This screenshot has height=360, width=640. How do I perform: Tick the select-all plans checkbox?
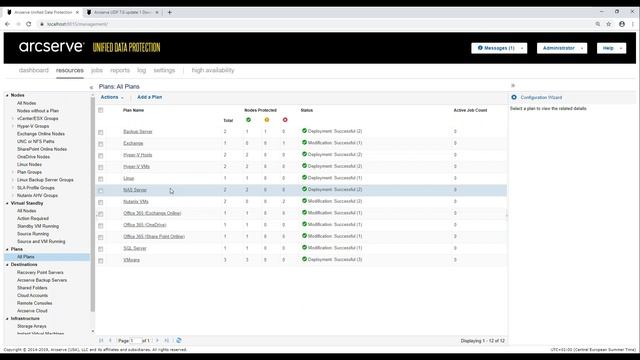(101, 111)
